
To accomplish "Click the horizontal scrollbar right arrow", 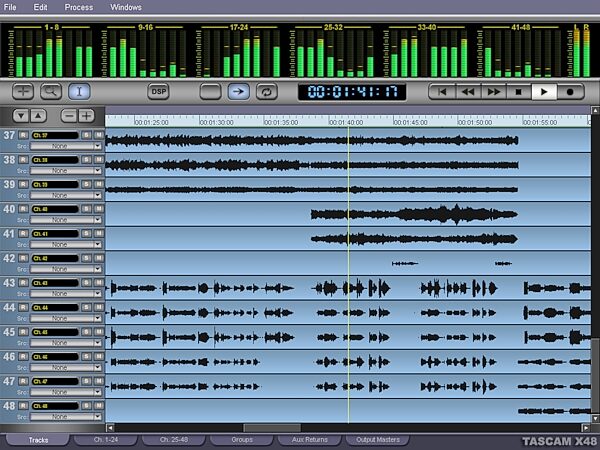I will (x=586, y=427).
